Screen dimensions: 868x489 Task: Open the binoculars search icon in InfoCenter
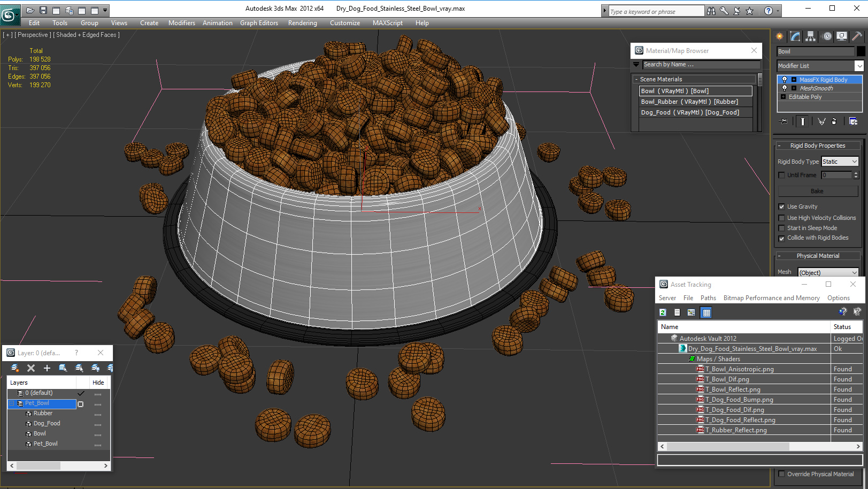711,11
